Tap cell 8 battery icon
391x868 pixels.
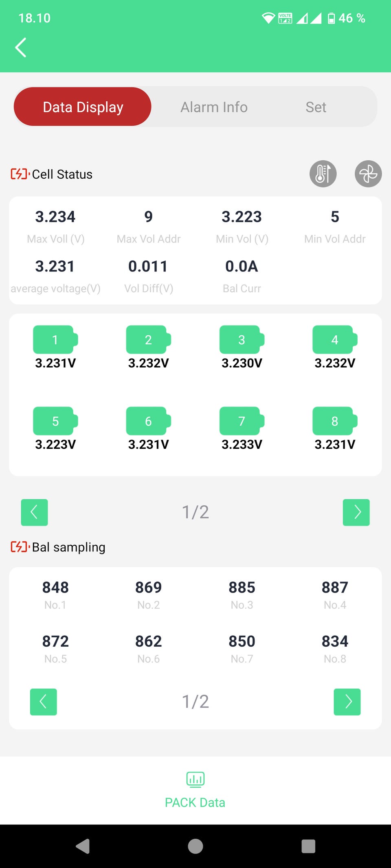(335, 421)
